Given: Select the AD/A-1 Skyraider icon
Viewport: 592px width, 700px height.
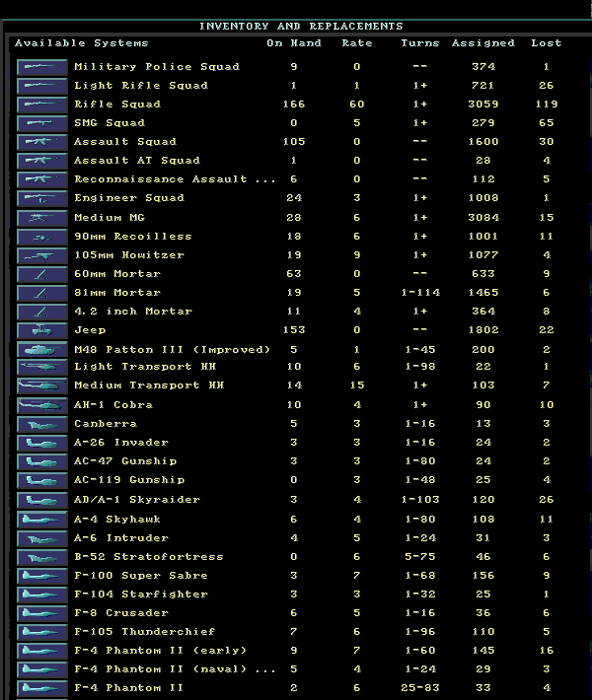Looking at the screenshot, I should coord(42,500).
